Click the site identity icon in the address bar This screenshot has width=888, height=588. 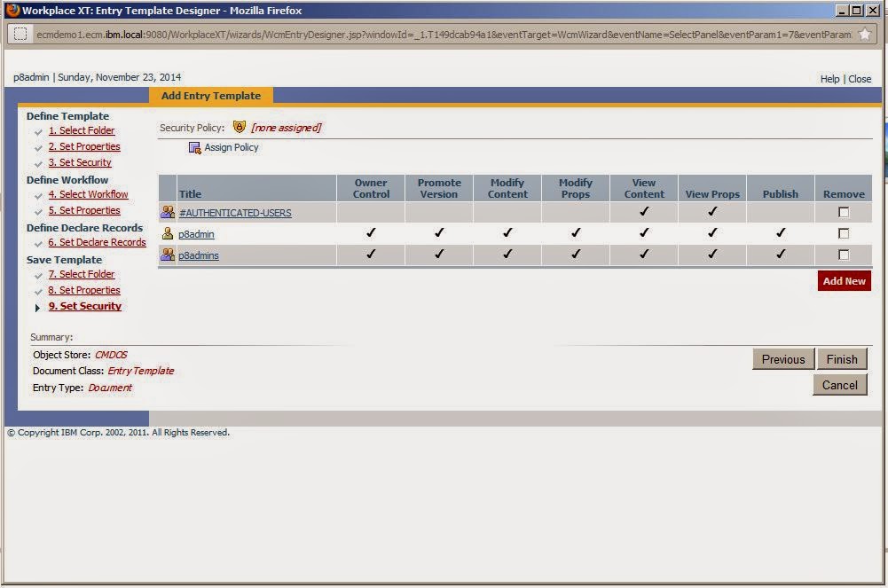21,31
